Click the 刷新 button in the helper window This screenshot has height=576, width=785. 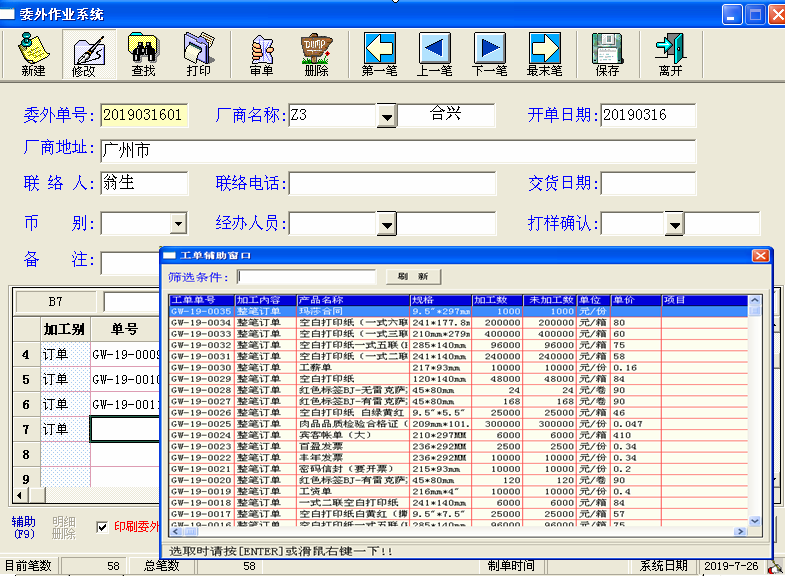(412, 277)
